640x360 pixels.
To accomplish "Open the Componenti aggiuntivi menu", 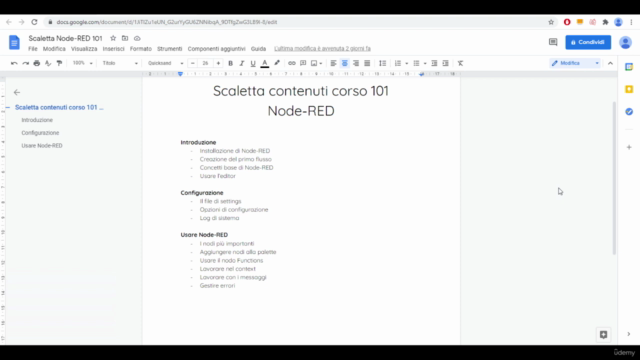I will pyautogui.click(x=217, y=49).
